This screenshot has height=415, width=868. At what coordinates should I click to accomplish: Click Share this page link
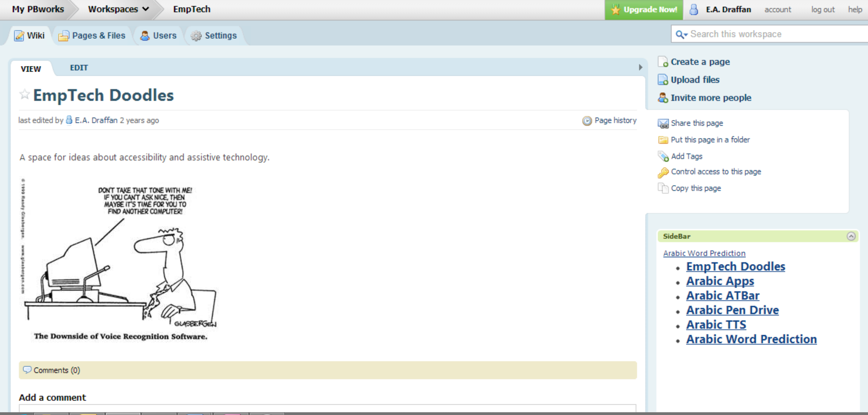tap(697, 123)
